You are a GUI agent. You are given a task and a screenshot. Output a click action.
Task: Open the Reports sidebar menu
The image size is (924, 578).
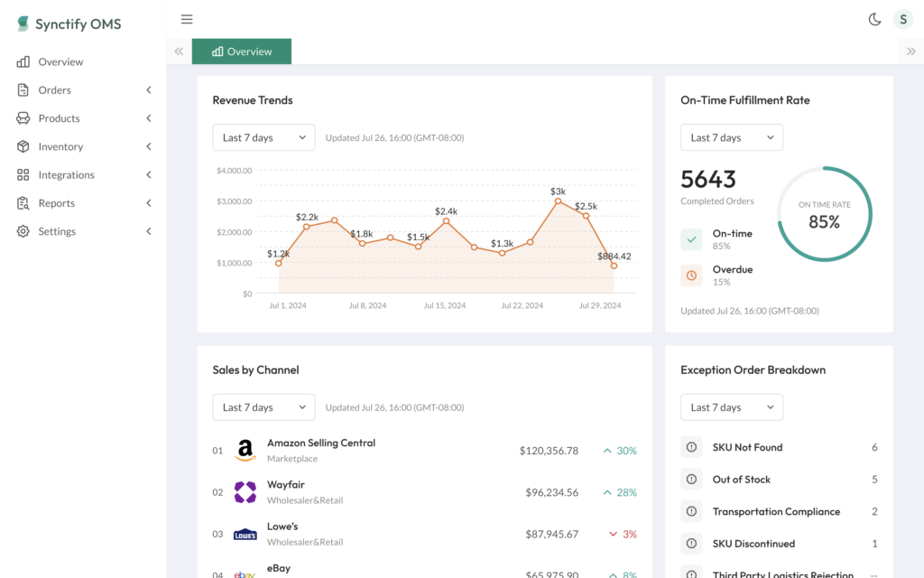82,203
